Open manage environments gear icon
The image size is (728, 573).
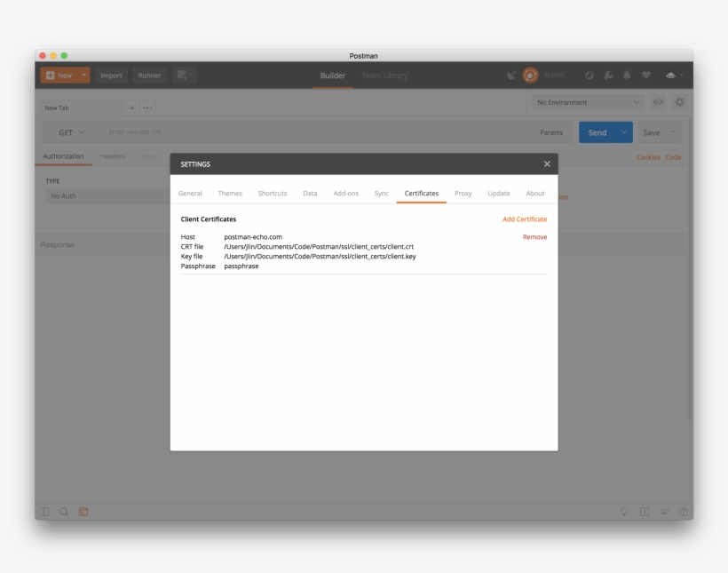coord(680,102)
